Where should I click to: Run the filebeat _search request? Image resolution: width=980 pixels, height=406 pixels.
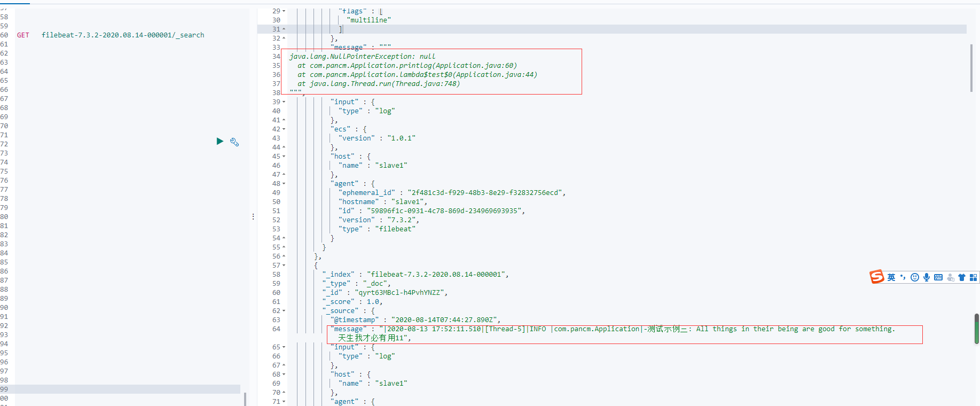(219, 141)
